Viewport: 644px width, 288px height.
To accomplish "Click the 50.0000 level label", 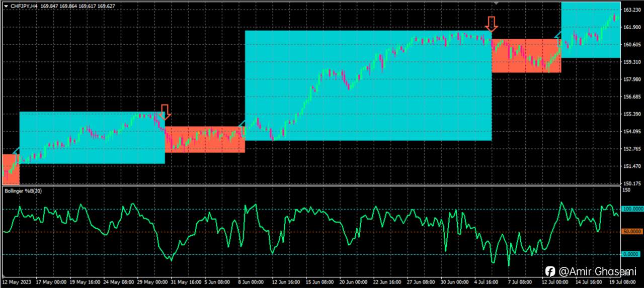I will point(632,231).
